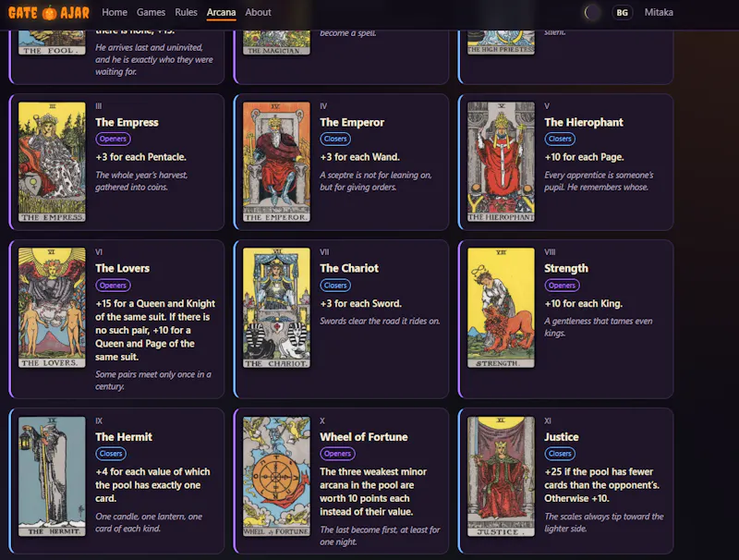Select the Arcana tab
The height and width of the screenshot is (560, 739).
pos(221,12)
